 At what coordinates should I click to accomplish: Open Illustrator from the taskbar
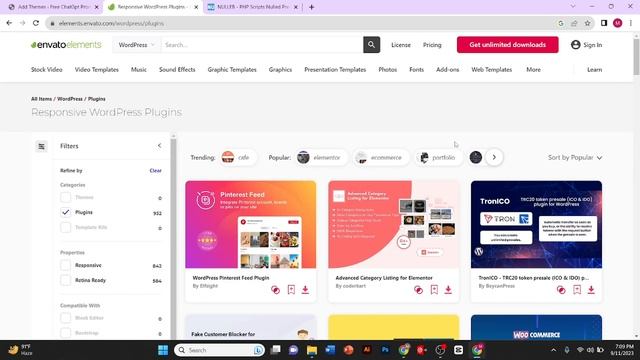(x=367, y=350)
